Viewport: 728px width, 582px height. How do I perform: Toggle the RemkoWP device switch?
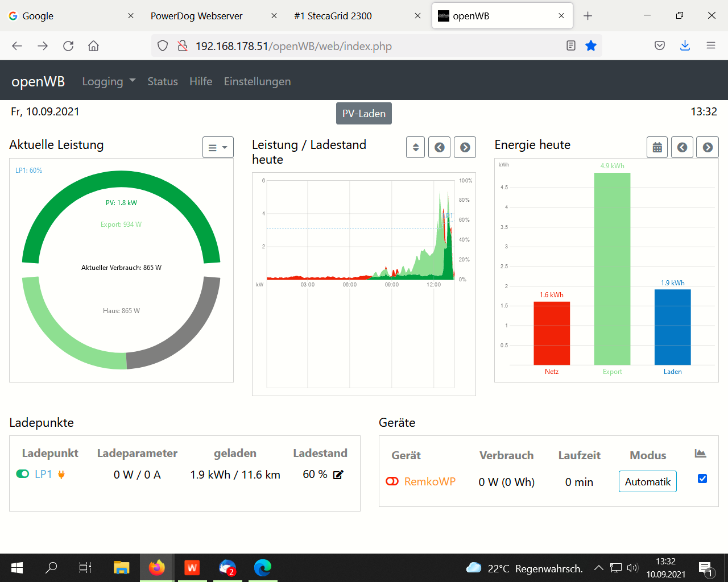pos(392,481)
